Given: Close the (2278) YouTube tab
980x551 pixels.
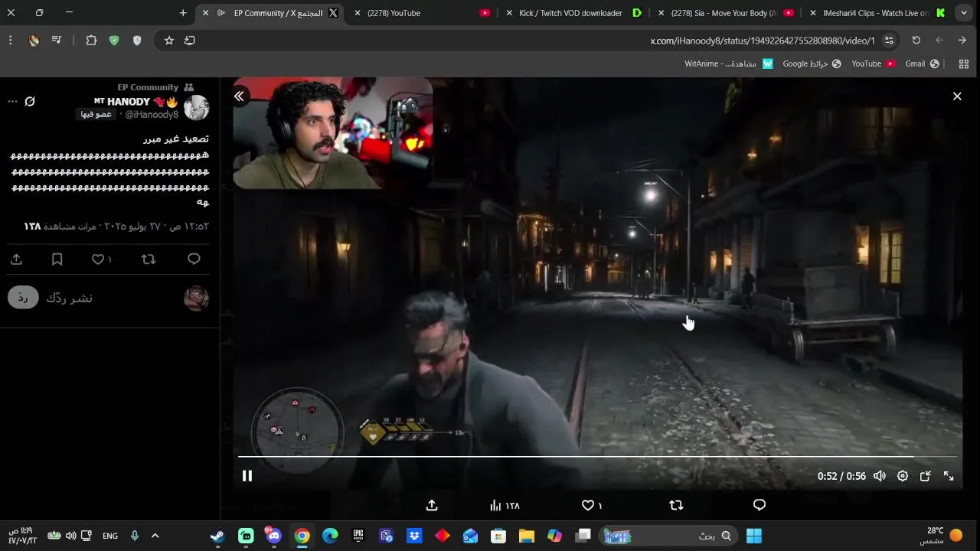Looking at the screenshot, I should tap(357, 13).
